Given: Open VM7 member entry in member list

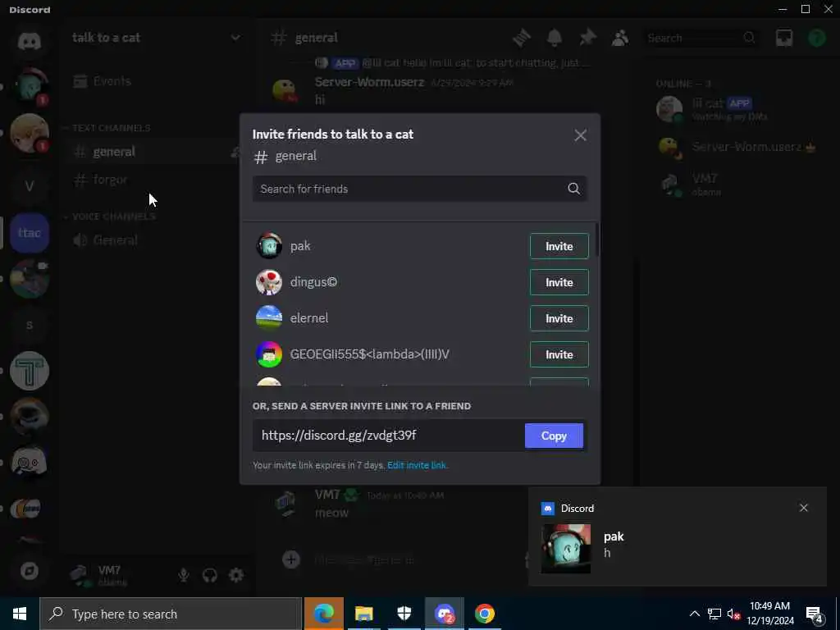Looking at the screenshot, I should pos(739,185).
